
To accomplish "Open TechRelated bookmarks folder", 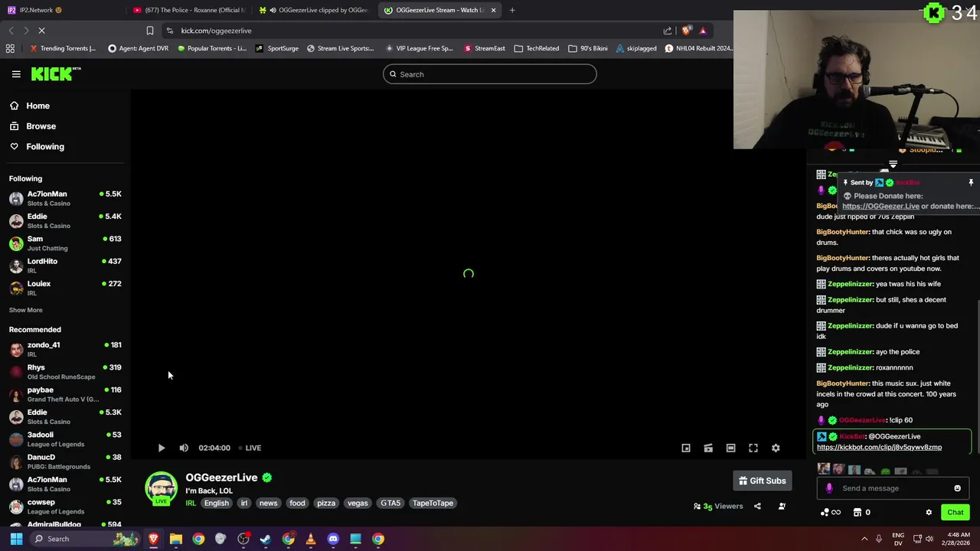I will point(537,48).
